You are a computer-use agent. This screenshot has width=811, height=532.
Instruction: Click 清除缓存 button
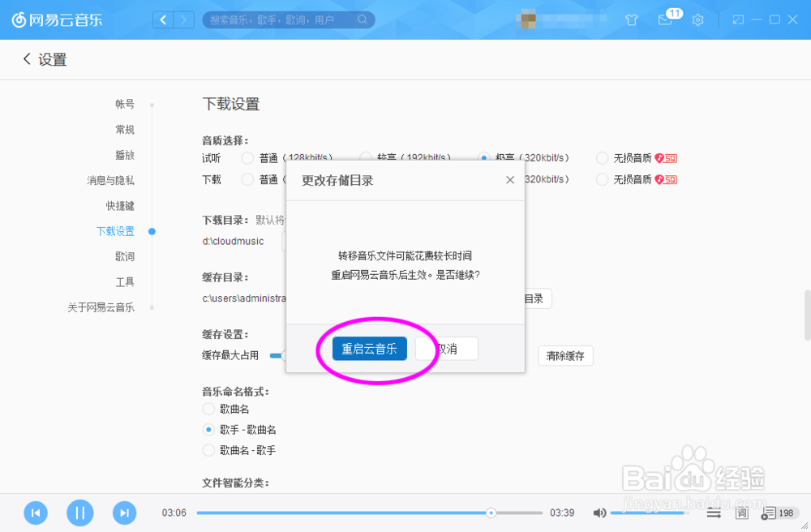565,356
